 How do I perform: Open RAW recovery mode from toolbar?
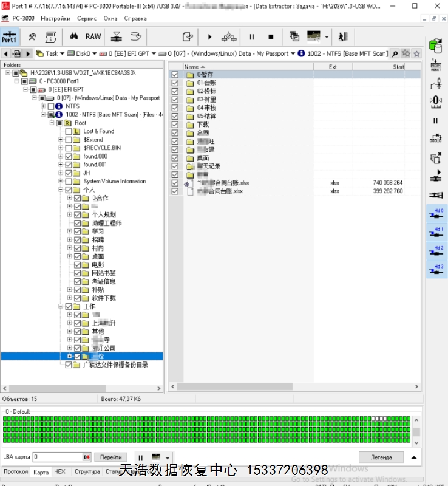point(93,36)
